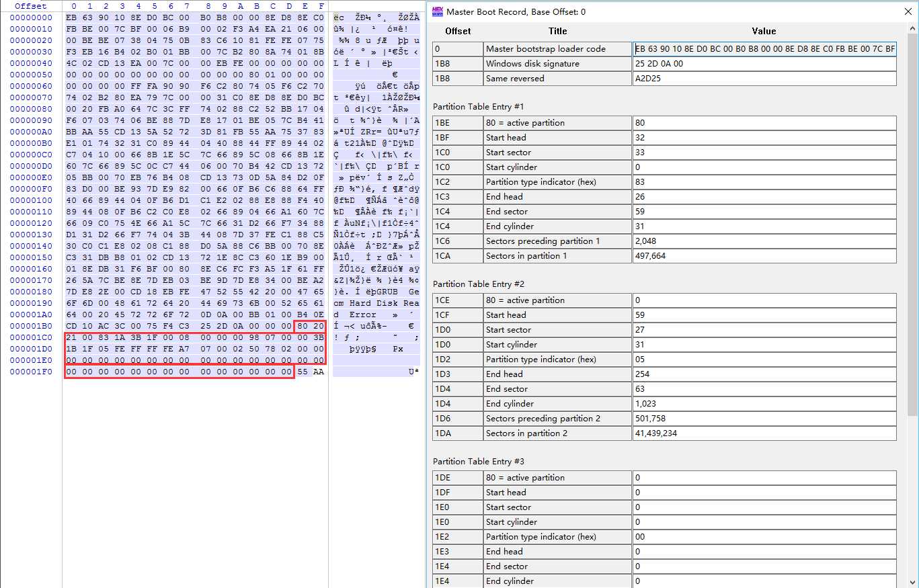Click the Offset column header in hex editor
This screenshot has width=919, height=588.
(x=31, y=6)
